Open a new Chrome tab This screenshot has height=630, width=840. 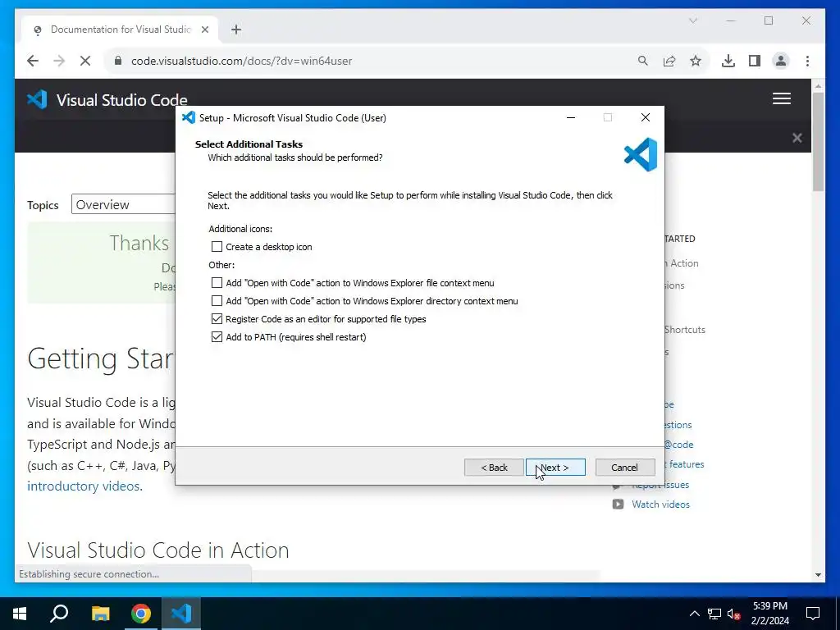tap(236, 30)
